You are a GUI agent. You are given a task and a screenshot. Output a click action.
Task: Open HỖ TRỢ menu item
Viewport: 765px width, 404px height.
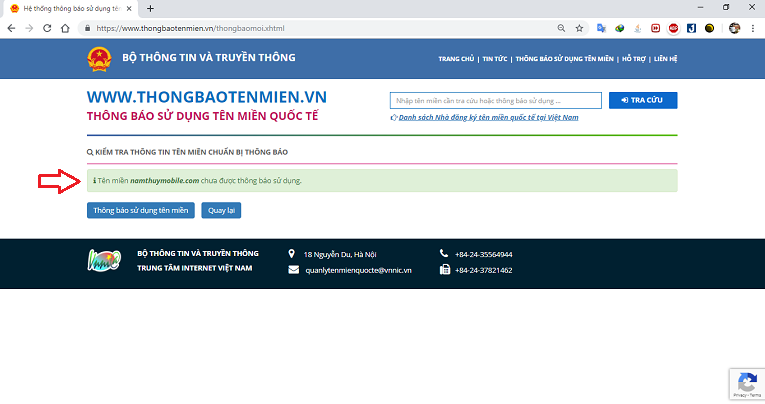(x=633, y=59)
